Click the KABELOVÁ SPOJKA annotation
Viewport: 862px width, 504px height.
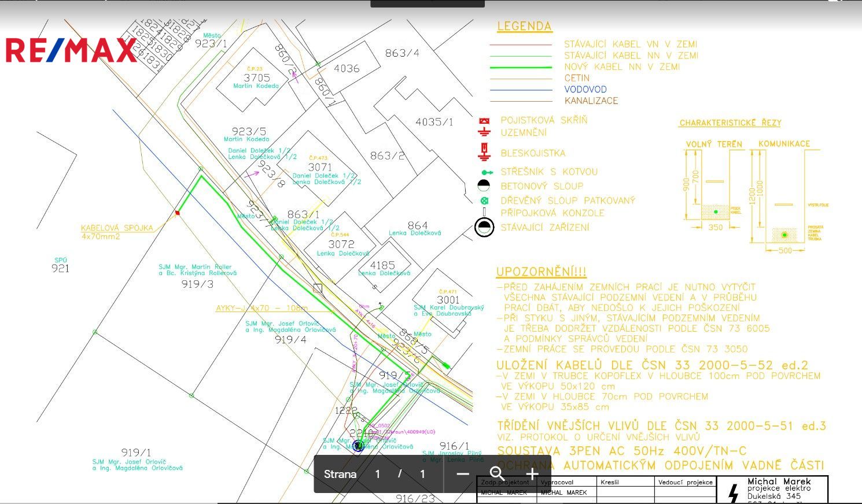coord(117,228)
